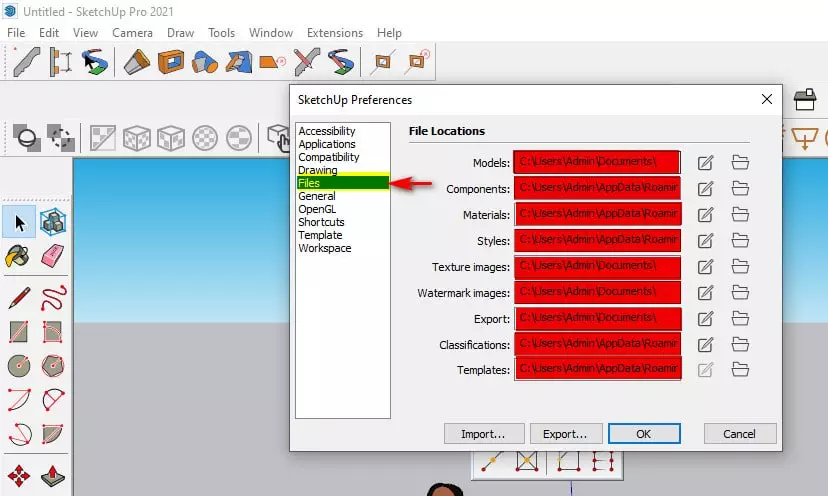
Task: Edit the Models path with pencil icon
Action: [706, 163]
